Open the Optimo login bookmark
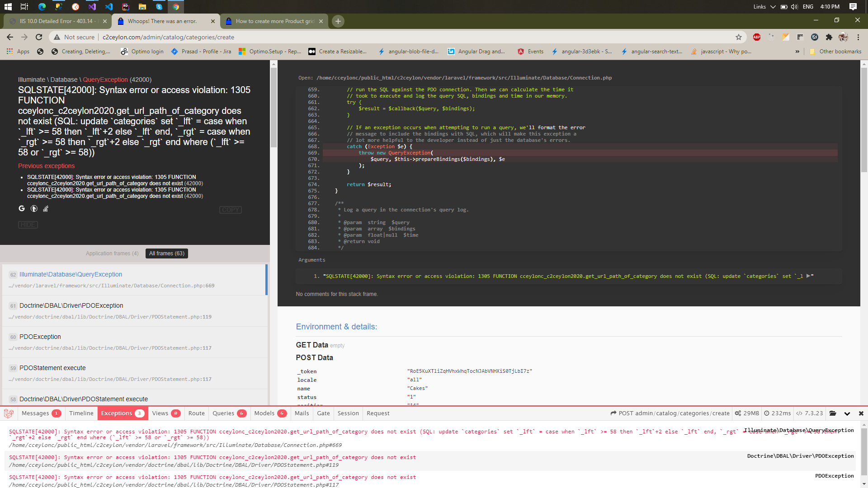Image resolution: width=868 pixels, height=488 pixels. [x=142, y=52]
